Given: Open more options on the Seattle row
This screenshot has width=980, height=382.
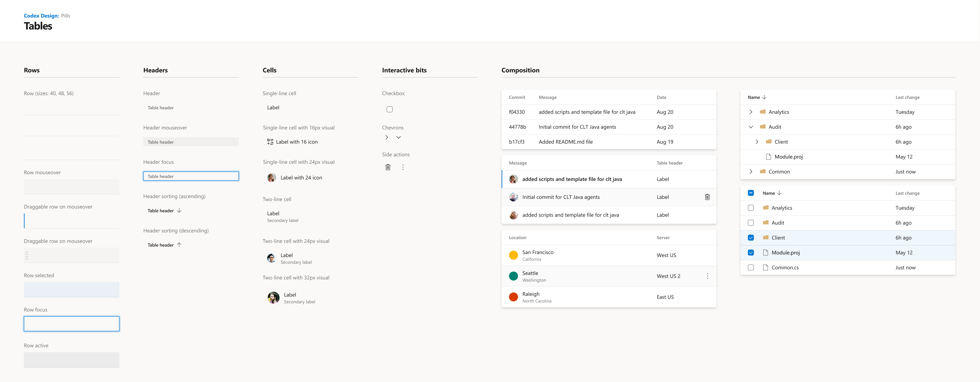Looking at the screenshot, I should click(x=708, y=276).
